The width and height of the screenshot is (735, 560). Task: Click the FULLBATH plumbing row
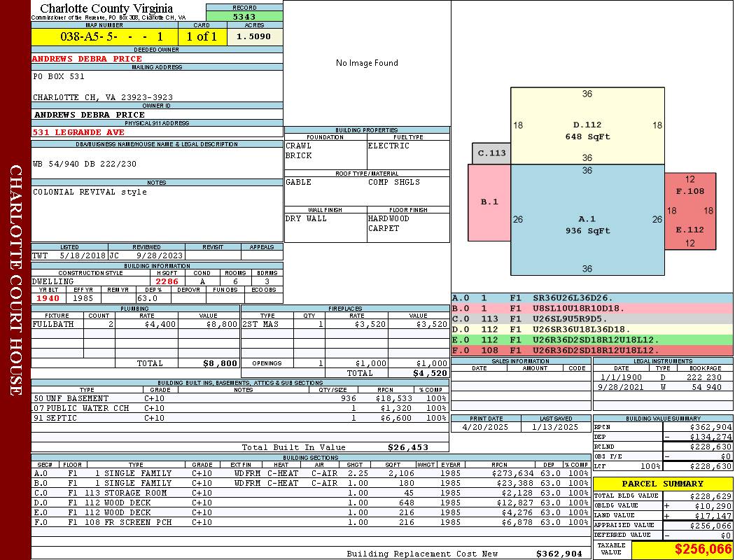click(136, 324)
